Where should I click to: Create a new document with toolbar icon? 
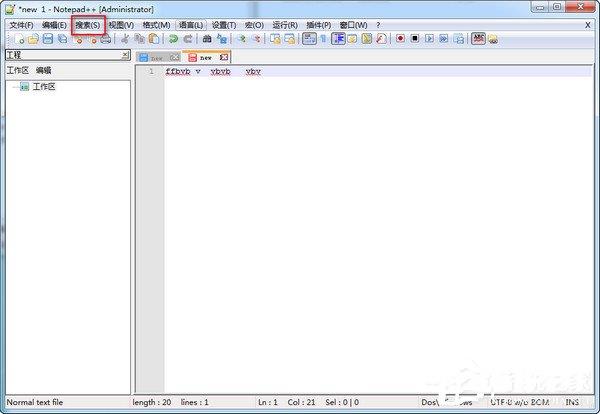tap(19, 39)
